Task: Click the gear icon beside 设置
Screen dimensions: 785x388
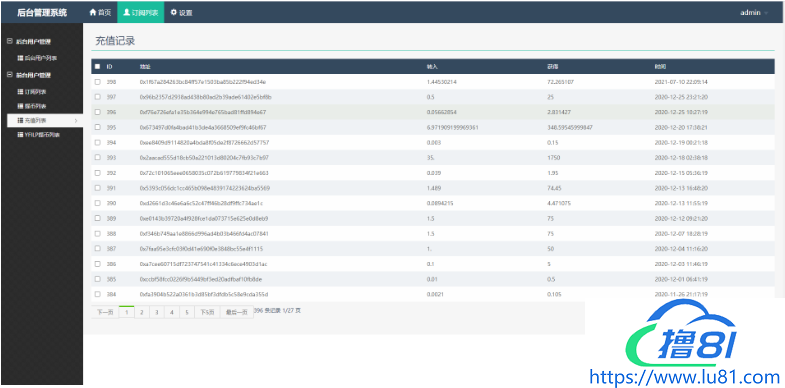Action: pos(174,13)
